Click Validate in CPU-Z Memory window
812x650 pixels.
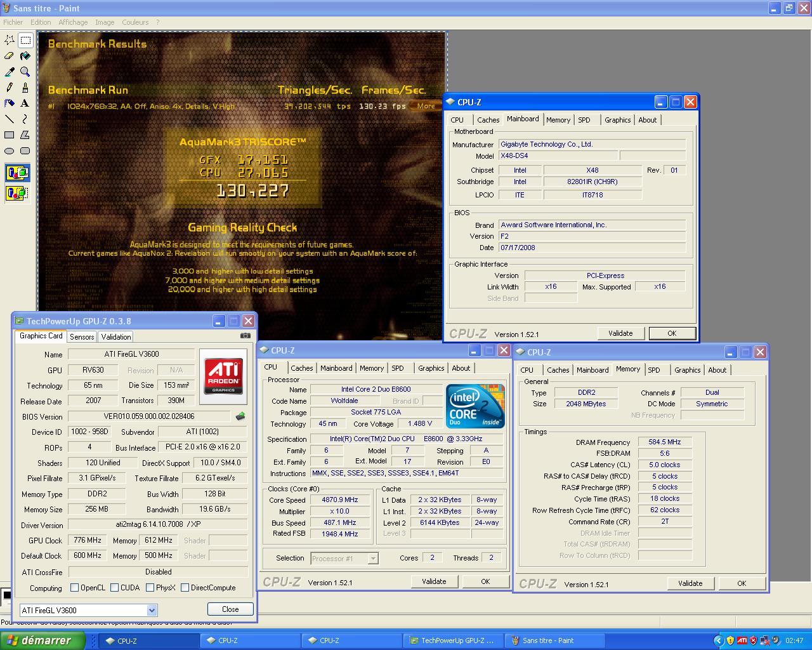pyautogui.click(x=690, y=583)
